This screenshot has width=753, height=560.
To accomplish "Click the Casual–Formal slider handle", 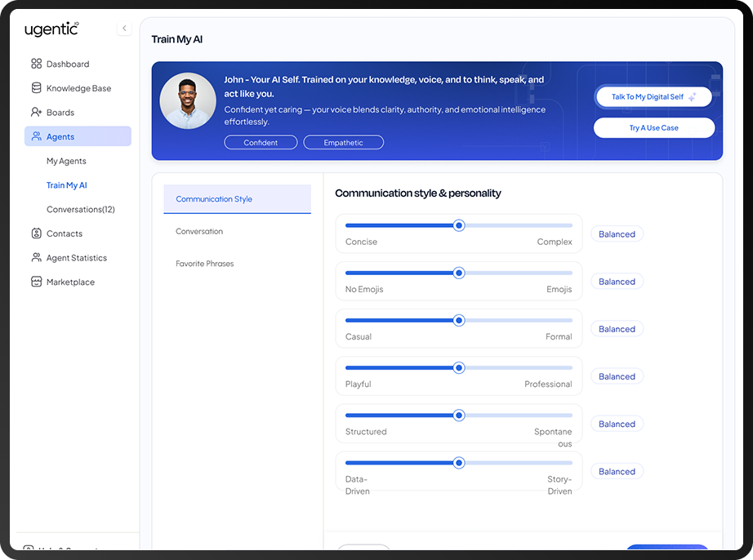I will point(459,321).
